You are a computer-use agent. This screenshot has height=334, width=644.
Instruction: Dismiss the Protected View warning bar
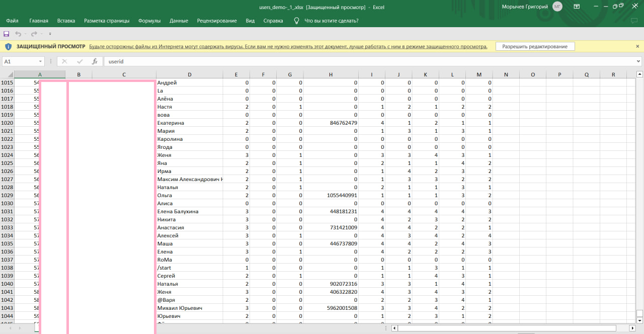637,46
